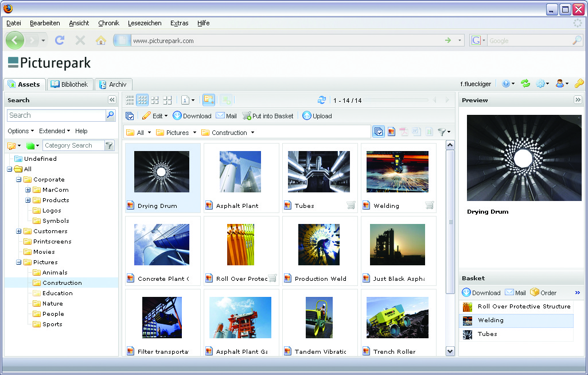Mail the basket contents
Viewport: 588px width, 375px height.
pyautogui.click(x=515, y=292)
